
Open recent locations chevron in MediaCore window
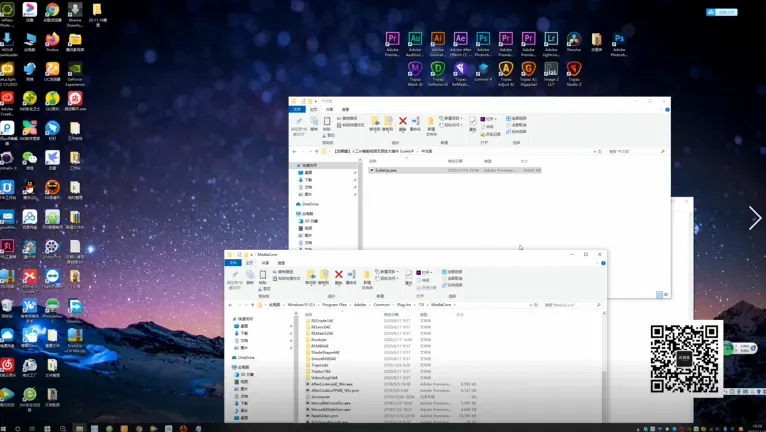pos(246,304)
